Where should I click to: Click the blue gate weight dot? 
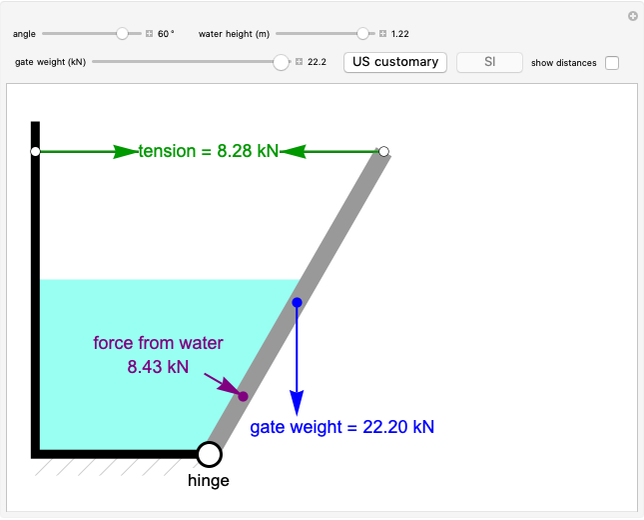(x=297, y=302)
